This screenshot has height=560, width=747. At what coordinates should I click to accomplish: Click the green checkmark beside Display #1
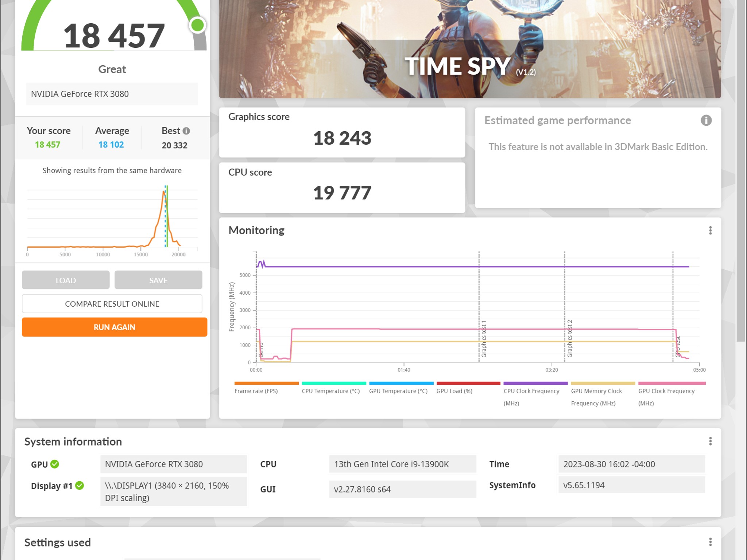80,485
